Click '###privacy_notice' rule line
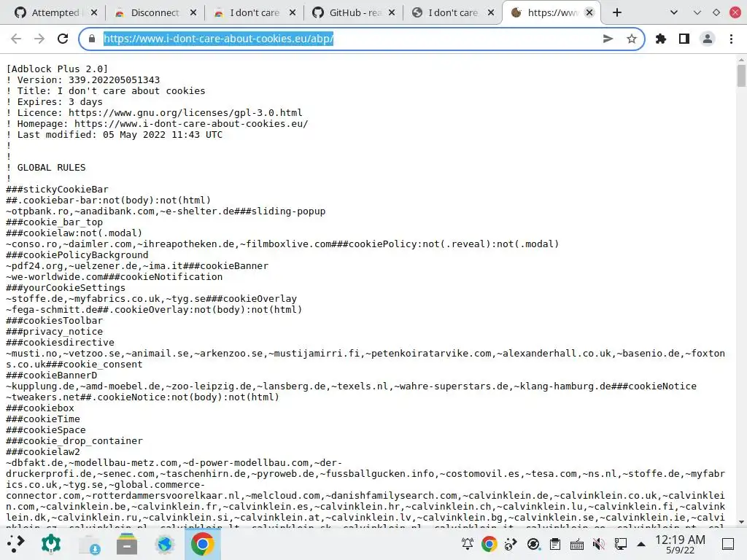The image size is (747, 560). [54, 332]
